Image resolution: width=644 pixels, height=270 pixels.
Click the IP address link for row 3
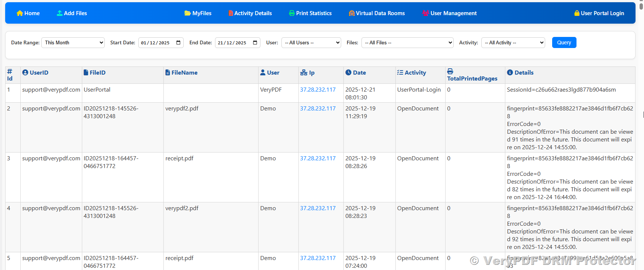coord(318,158)
